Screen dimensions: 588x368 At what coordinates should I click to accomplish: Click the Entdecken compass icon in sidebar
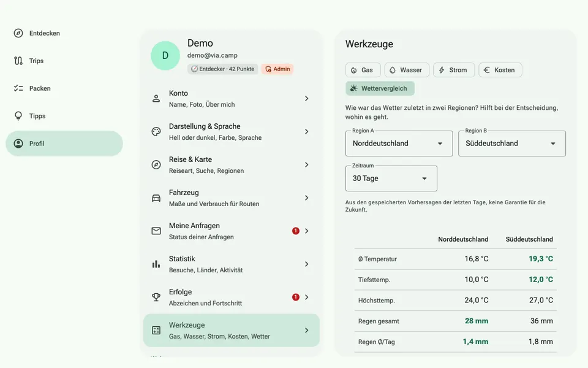(18, 33)
